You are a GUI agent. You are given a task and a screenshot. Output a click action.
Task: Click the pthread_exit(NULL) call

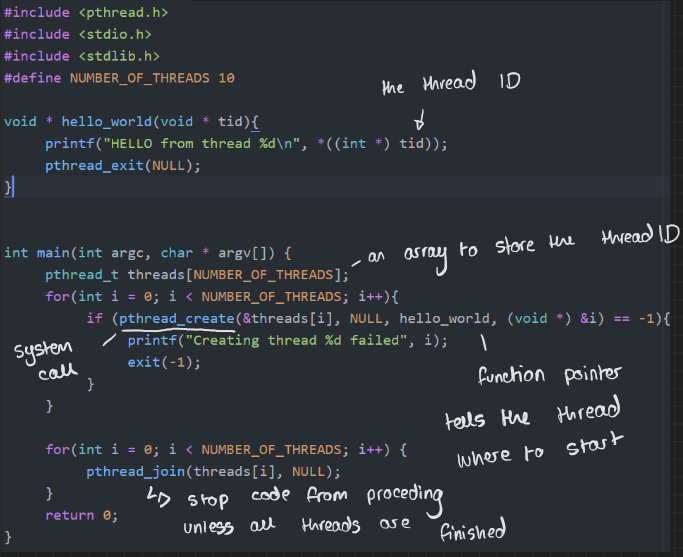[x=122, y=165]
